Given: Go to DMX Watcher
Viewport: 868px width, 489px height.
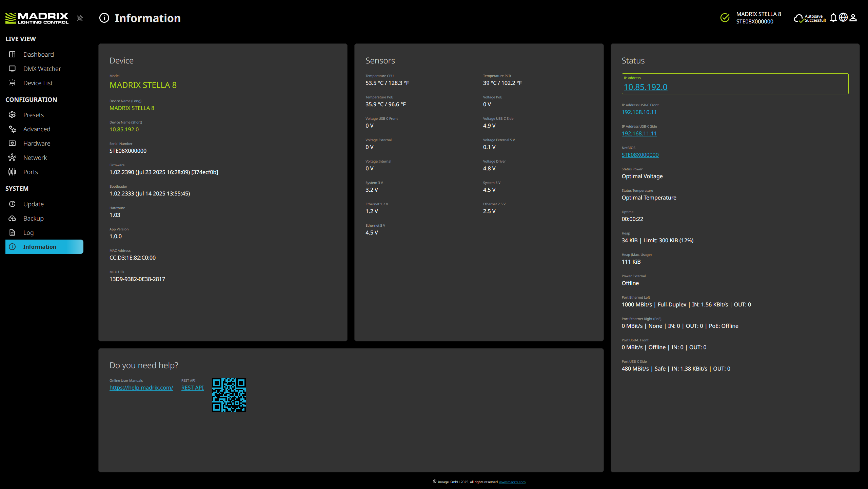Looking at the screenshot, I should [42, 69].
